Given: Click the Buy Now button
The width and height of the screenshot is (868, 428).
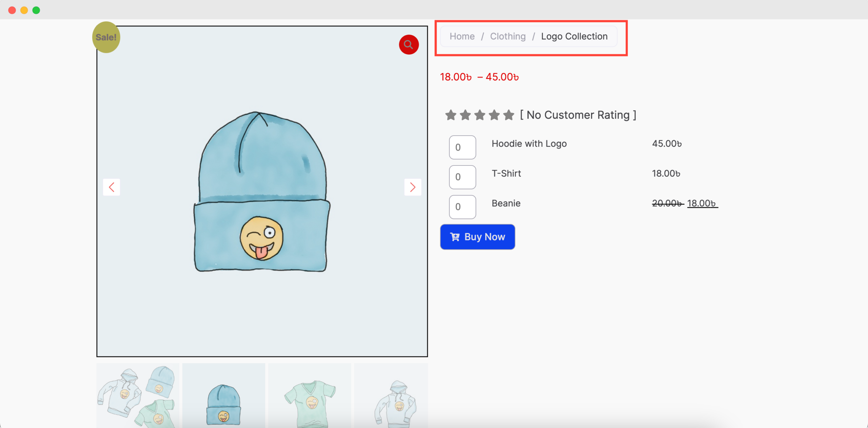Looking at the screenshot, I should [x=477, y=236].
